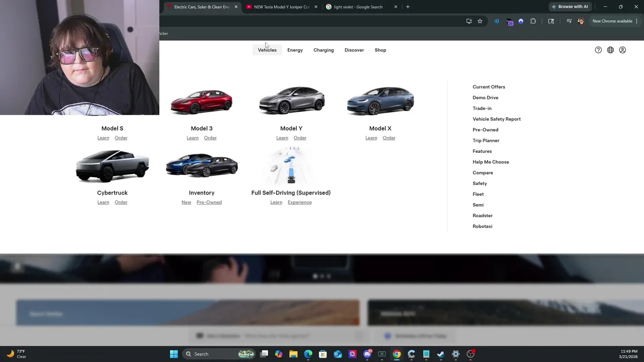This screenshot has width=644, height=362.
Task: Open File Explorer from the taskbar
Action: pos(293,354)
